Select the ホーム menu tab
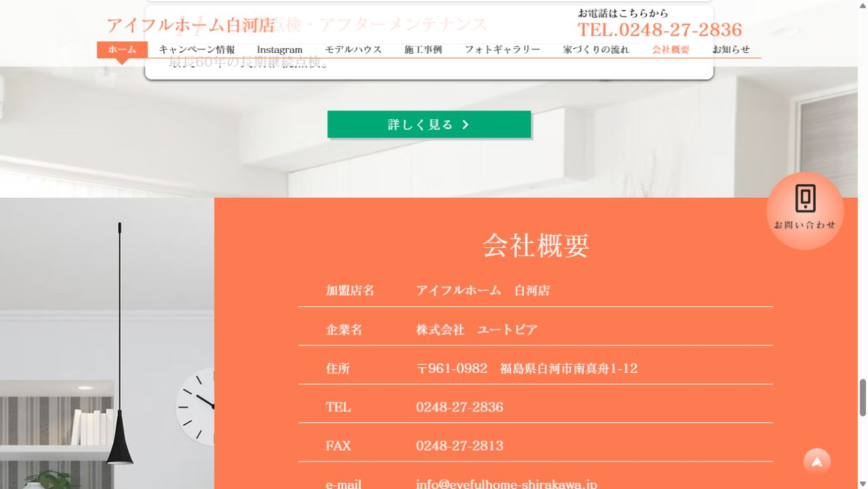 [x=122, y=49]
